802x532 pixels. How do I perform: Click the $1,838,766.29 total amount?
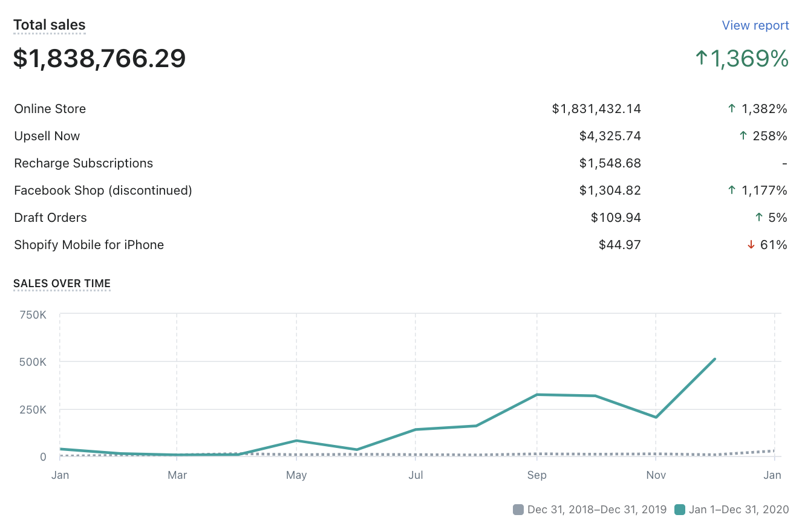(100, 59)
